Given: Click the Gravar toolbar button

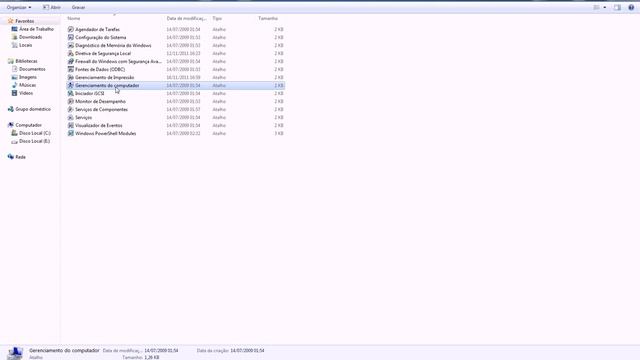Looking at the screenshot, I should [x=78, y=7].
